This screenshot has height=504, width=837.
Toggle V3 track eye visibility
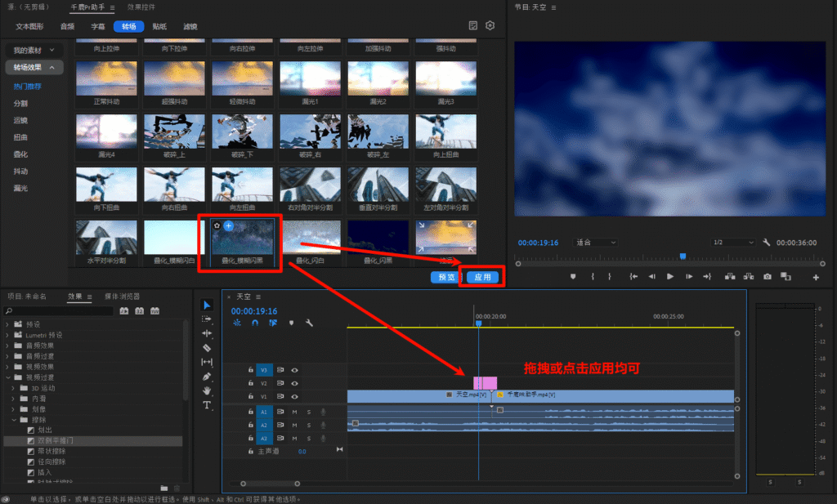click(x=294, y=370)
